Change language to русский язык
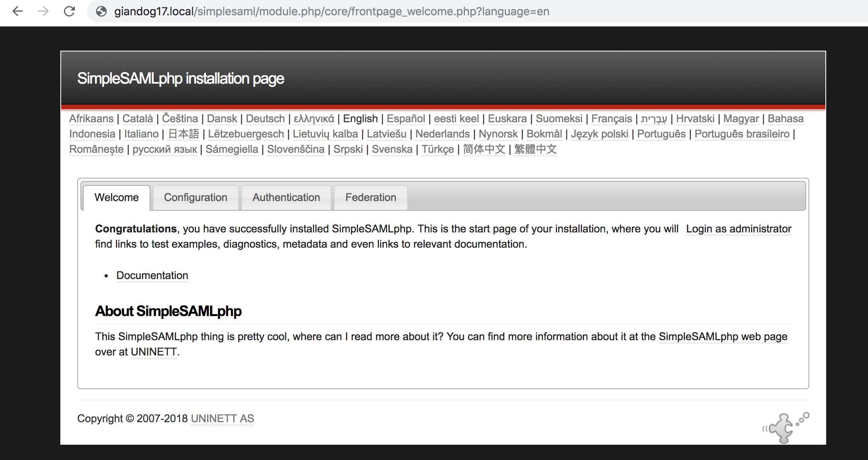Screen dimensions: 868x460 tap(165, 149)
